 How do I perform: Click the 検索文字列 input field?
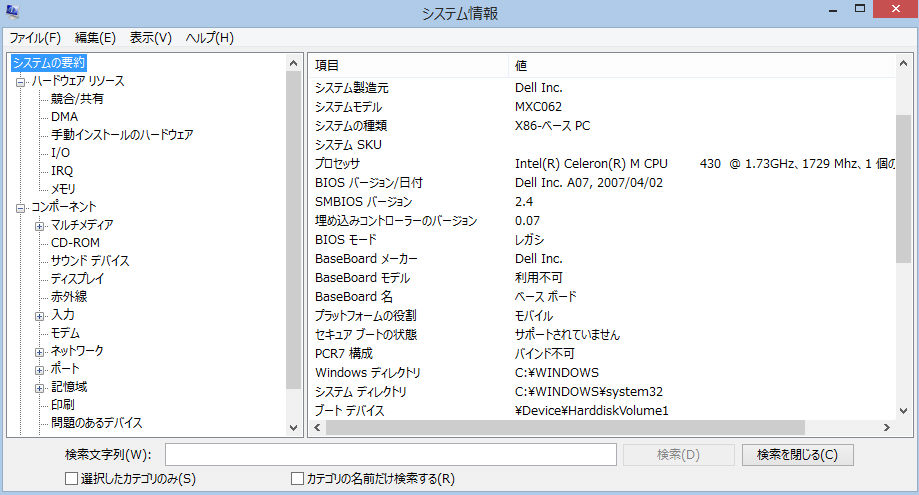tap(390, 455)
